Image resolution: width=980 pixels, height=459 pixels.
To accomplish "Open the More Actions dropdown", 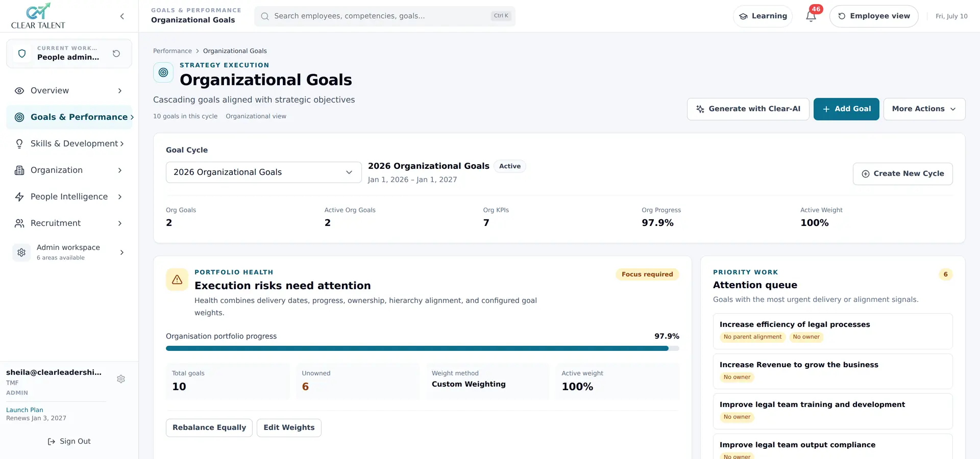I will pyautogui.click(x=924, y=109).
